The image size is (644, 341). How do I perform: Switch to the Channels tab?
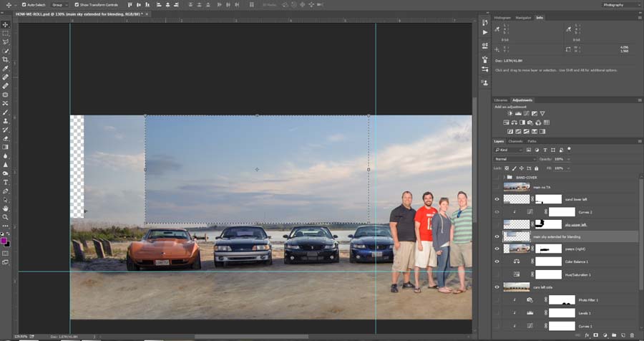coord(515,141)
